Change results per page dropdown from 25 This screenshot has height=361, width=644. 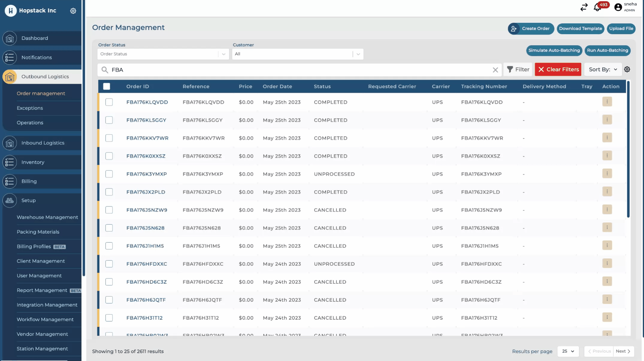coord(568,351)
